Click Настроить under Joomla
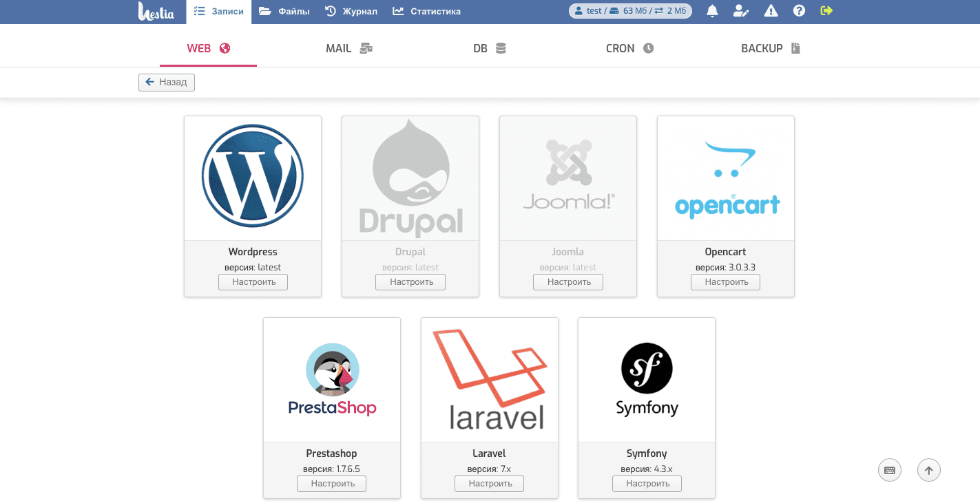The width and height of the screenshot is (980, 503). pos(568,282)
